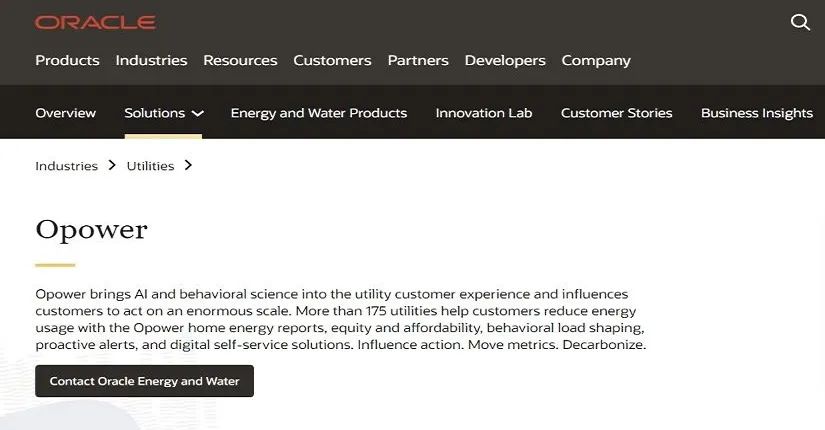Go to Oracle home via logo
The image size is (825, 430).
(95, 22)
